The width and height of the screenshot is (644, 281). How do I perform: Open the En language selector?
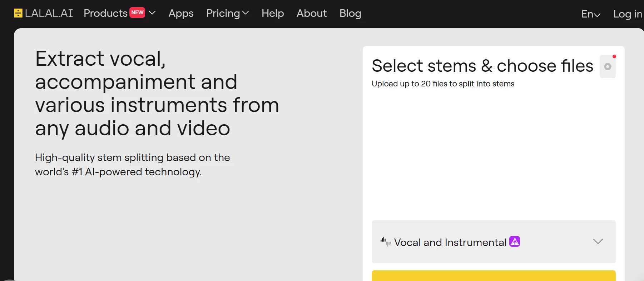click(591, 14)
